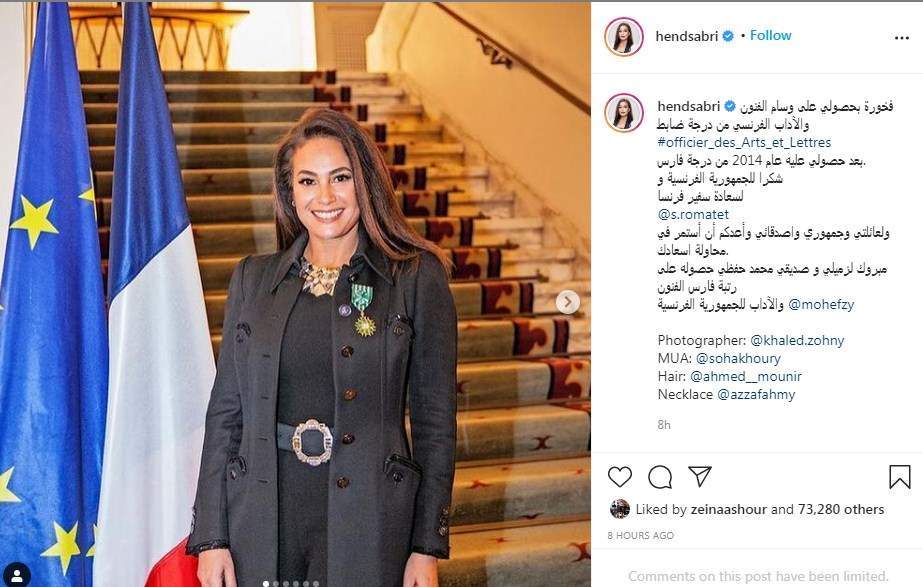View zeinaashour who liked the post
This screenshot has width=923, height=587.
pyautogui.click(x=729, y=509)
